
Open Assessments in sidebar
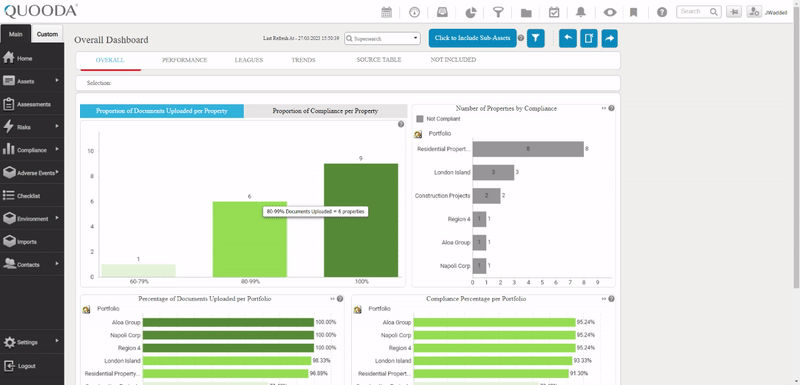[32, 104]
